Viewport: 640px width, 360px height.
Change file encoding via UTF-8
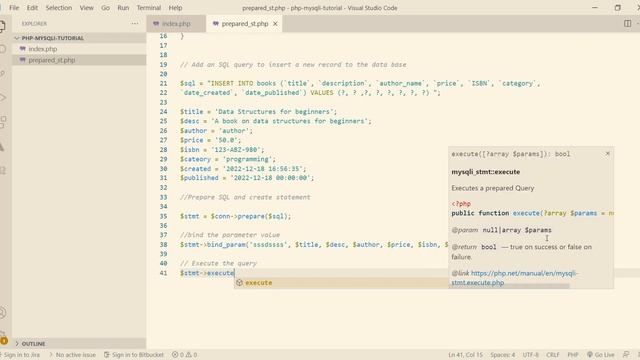pos(531,355)
